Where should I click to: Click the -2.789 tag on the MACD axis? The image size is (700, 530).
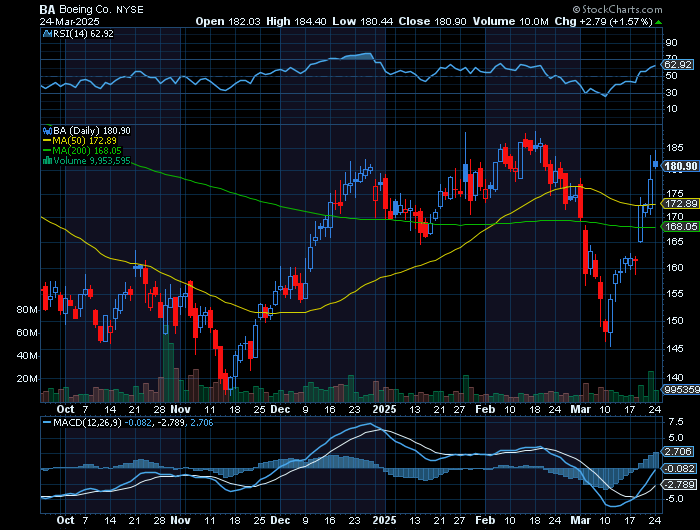(x=679, y=485)
